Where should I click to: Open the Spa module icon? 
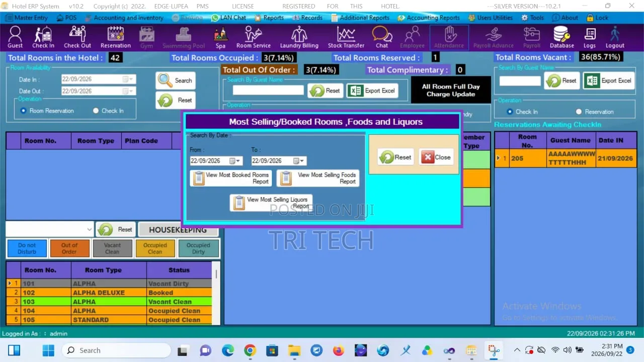(220, 37)
